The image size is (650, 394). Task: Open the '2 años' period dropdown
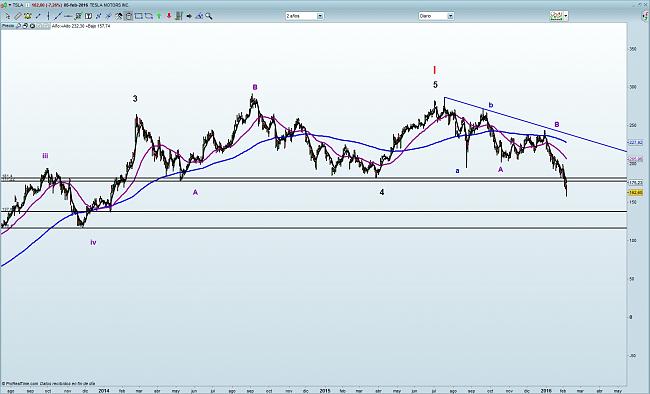[x=304, y=16]
